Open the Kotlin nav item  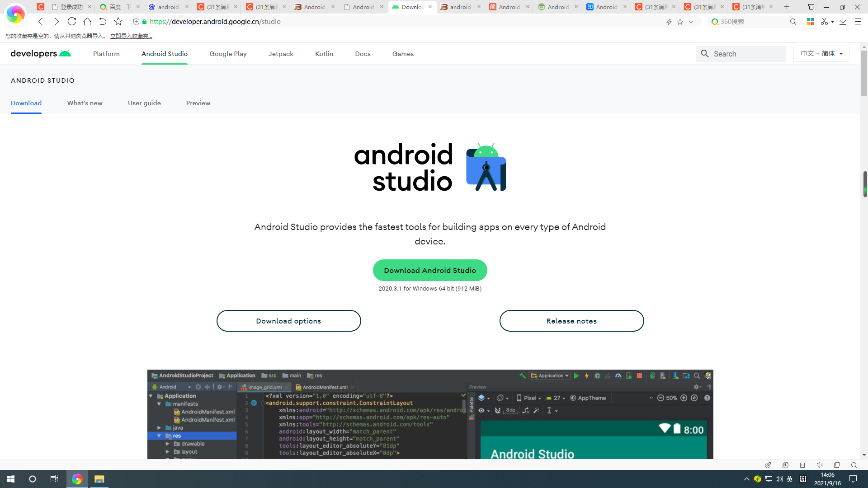click(x=324, y=54)
